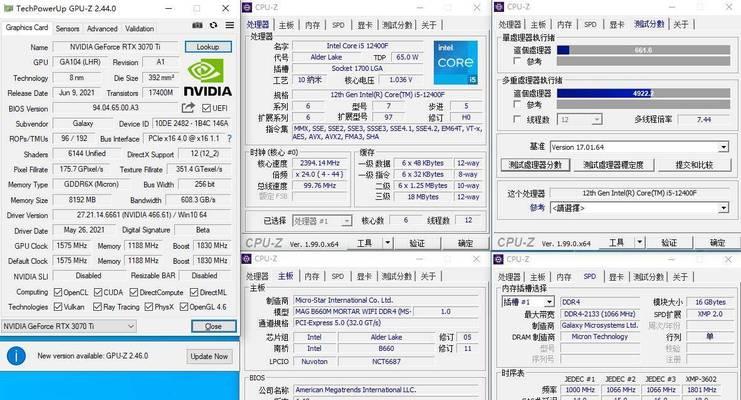Open 处理器 tab in CPU-Z mainboard window
The width and height of the screenshot is (741, 400).
tap(258, 276)
